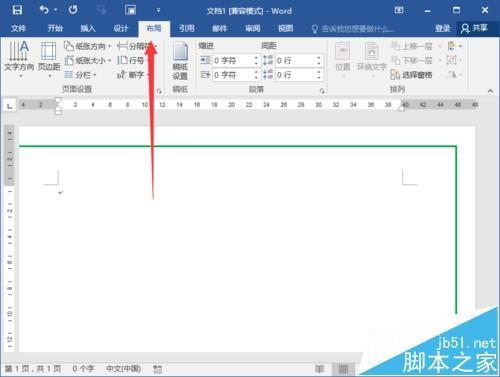Click right indent marker on ruler

tap(402, 108)
